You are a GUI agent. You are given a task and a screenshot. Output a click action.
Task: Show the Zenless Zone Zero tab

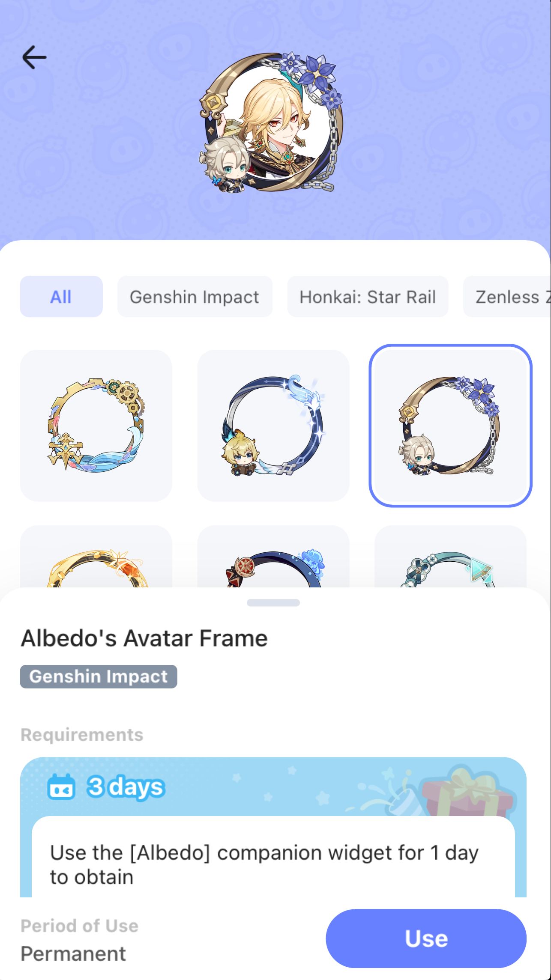(507, 297)
